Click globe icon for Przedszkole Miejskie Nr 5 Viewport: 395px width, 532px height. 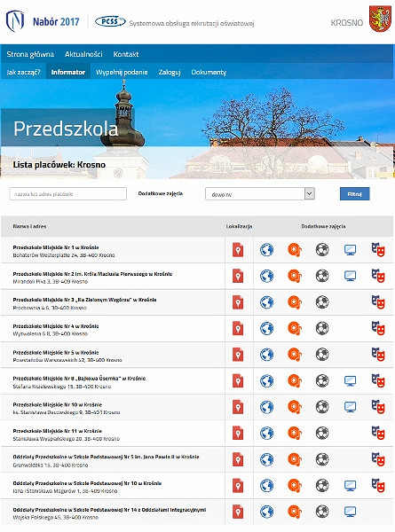266,354
